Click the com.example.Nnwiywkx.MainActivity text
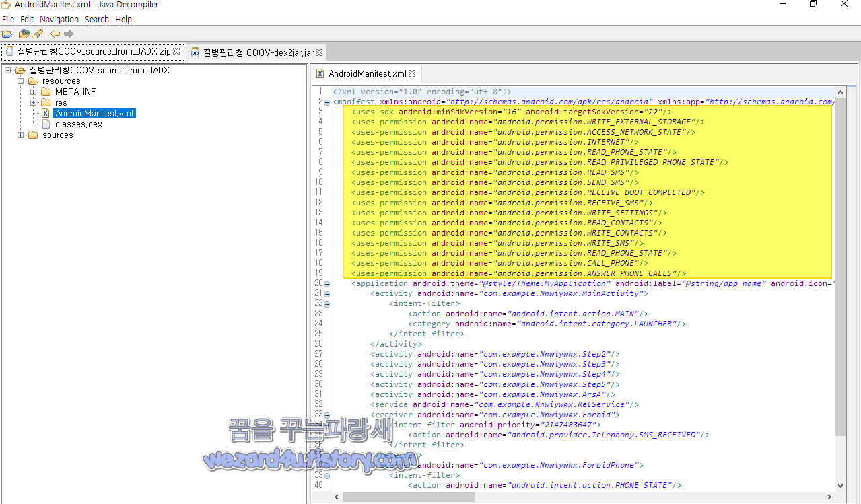 561,293
